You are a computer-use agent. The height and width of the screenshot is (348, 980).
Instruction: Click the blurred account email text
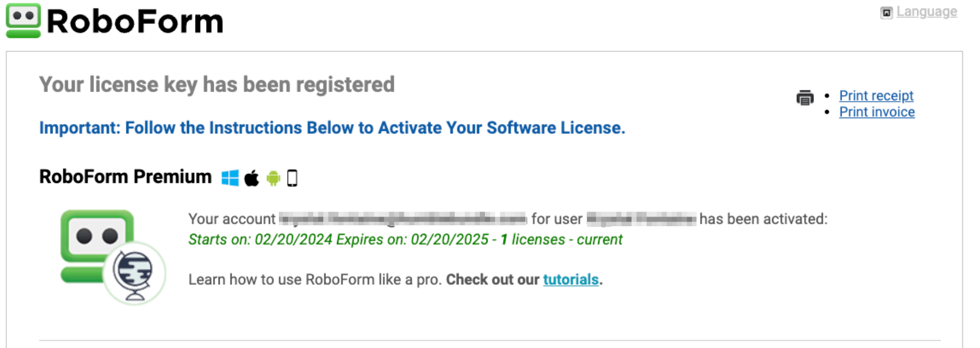403,219
